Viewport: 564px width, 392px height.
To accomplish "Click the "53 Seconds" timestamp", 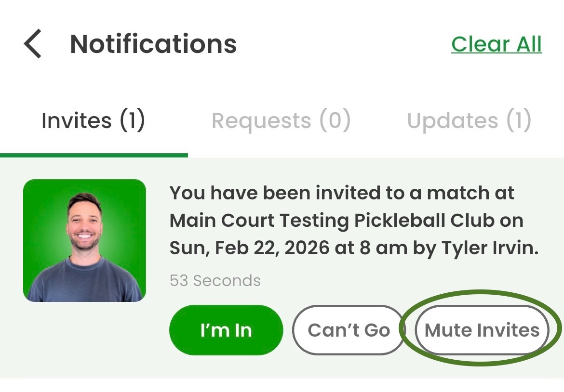I will pos(215,280).
